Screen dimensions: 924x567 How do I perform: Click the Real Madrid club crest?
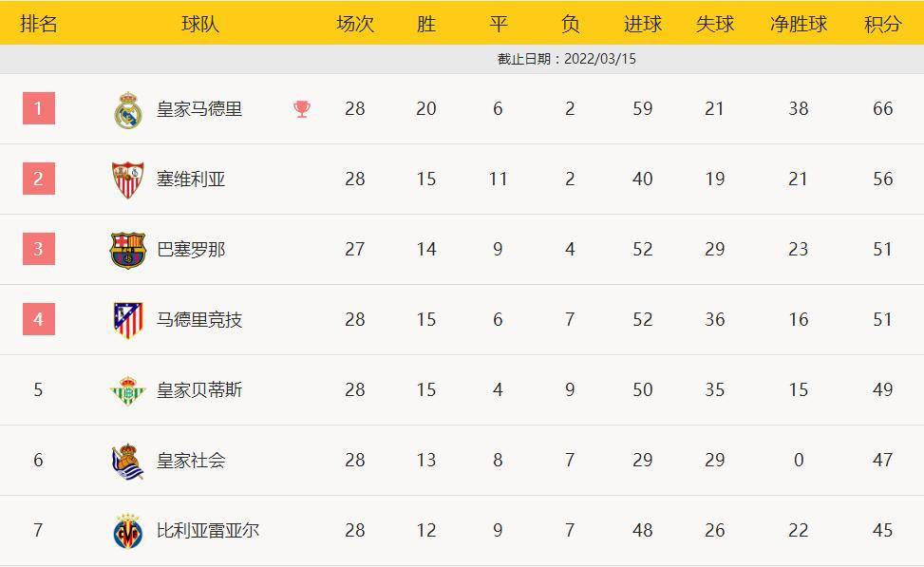tap(127, 109)
